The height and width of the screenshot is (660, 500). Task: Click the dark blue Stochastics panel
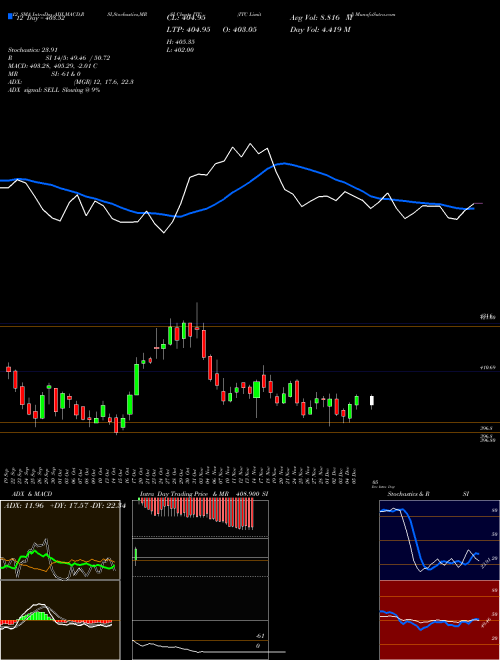tap(439, 540)
